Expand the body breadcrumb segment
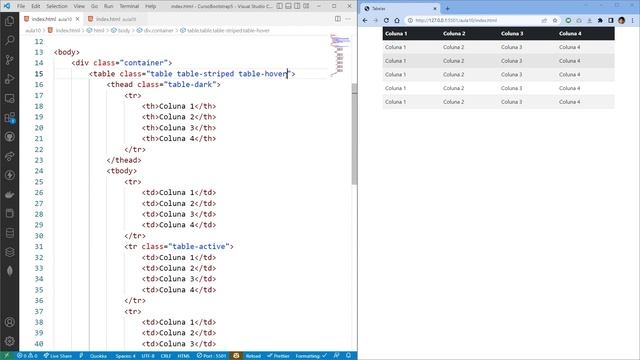 point(121,30)
